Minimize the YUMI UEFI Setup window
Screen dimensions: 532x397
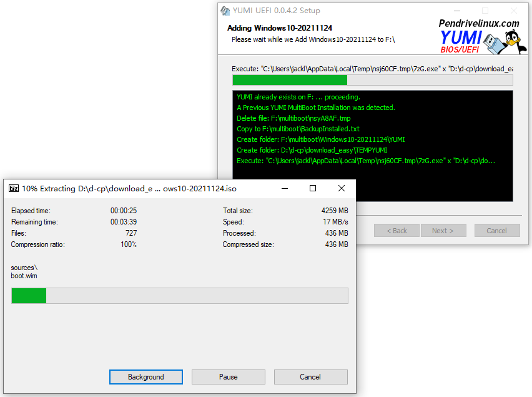click(457, 11)
